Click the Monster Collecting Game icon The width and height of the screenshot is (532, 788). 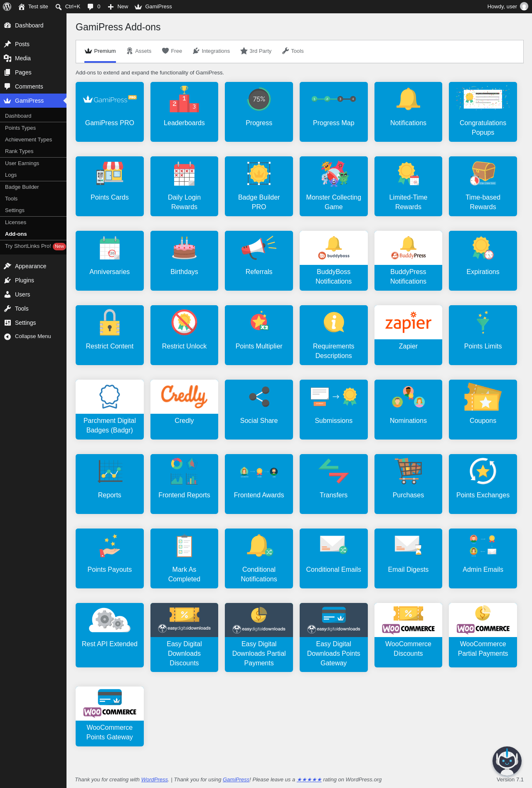tap(334, 173)
